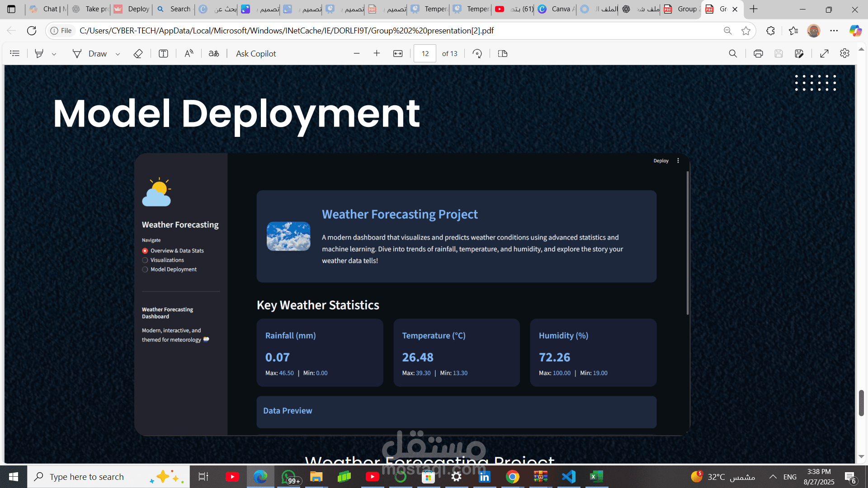
Task: Open the dashboard three-dot menu
Action: (678, 161)
